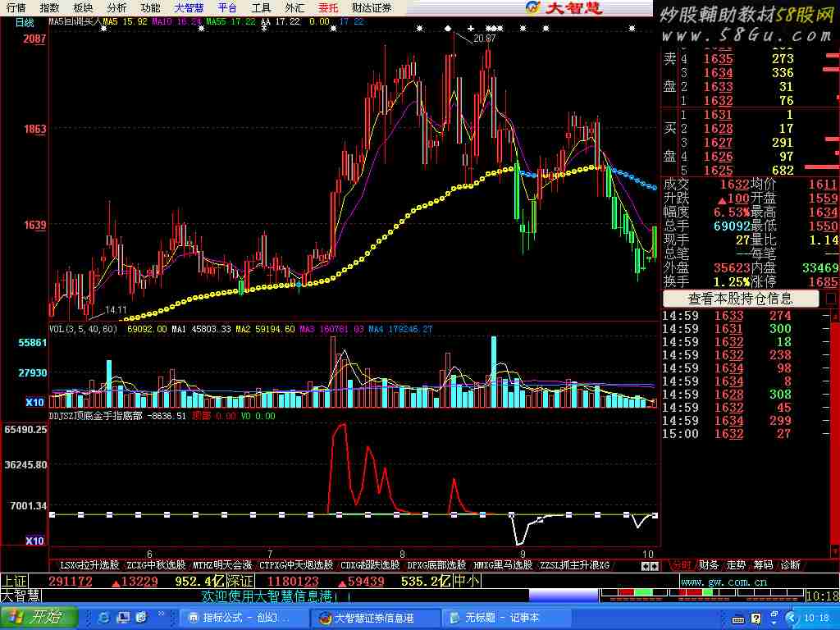Click the show desktop quick launch icon

123,618
